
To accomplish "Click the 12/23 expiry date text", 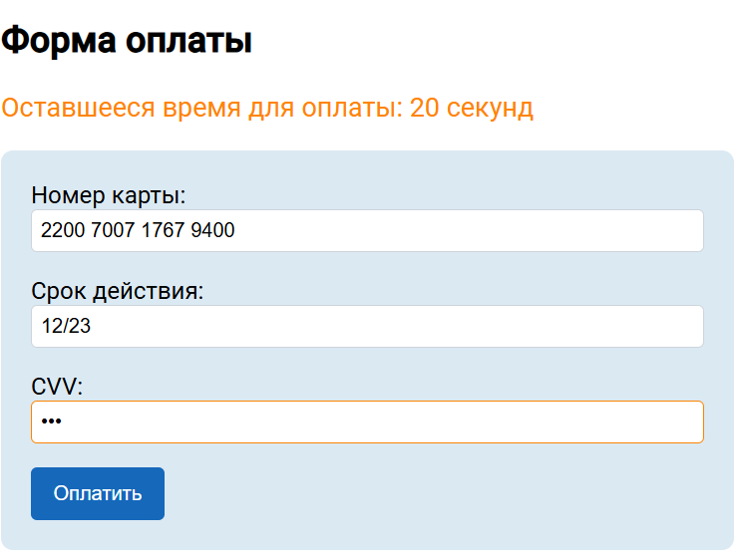I will pos(66,326).
